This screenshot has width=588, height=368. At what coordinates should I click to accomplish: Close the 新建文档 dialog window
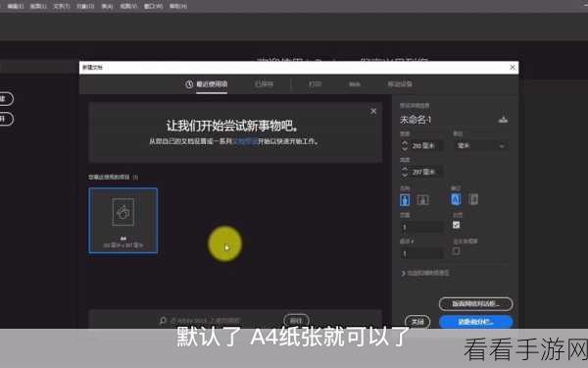click(x=513, y=68)
